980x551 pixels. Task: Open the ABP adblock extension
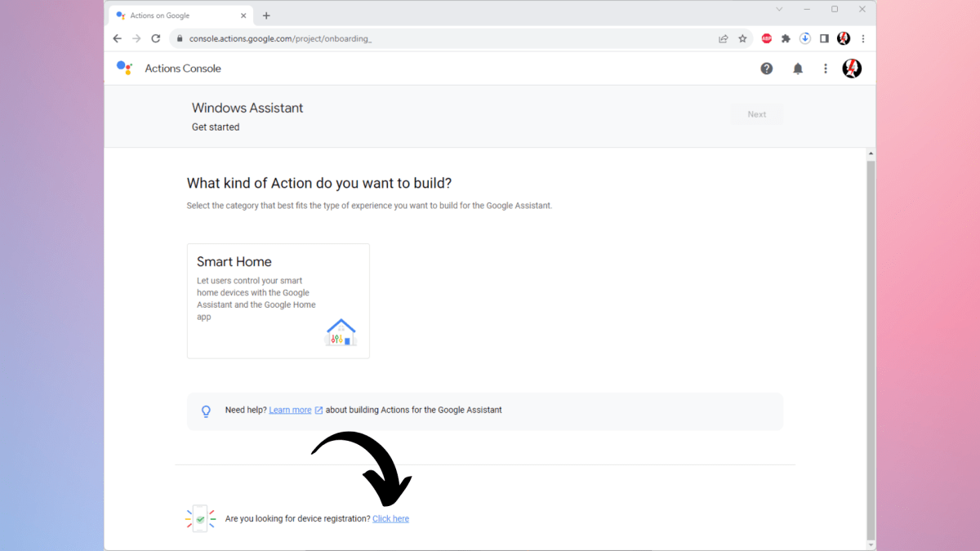[767, 38]
